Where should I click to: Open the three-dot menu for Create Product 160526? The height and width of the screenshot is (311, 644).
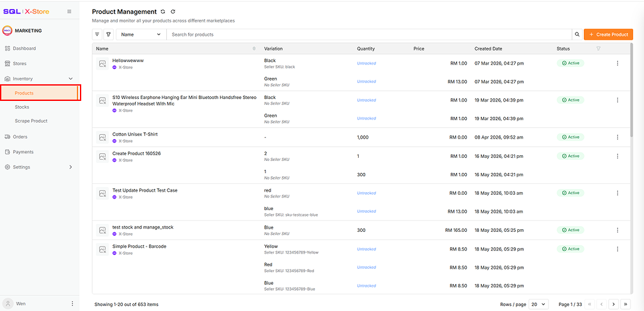(617, 156)
